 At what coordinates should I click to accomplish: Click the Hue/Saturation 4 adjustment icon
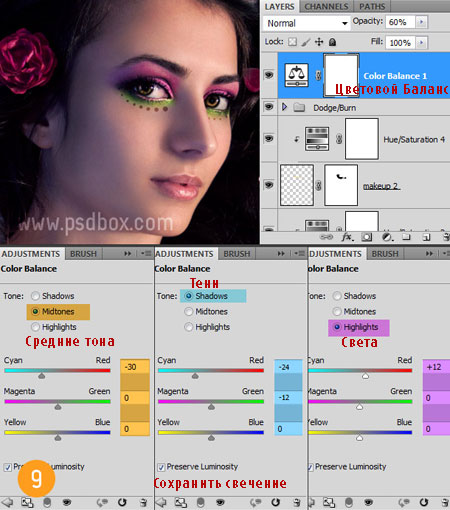point(317,139)
